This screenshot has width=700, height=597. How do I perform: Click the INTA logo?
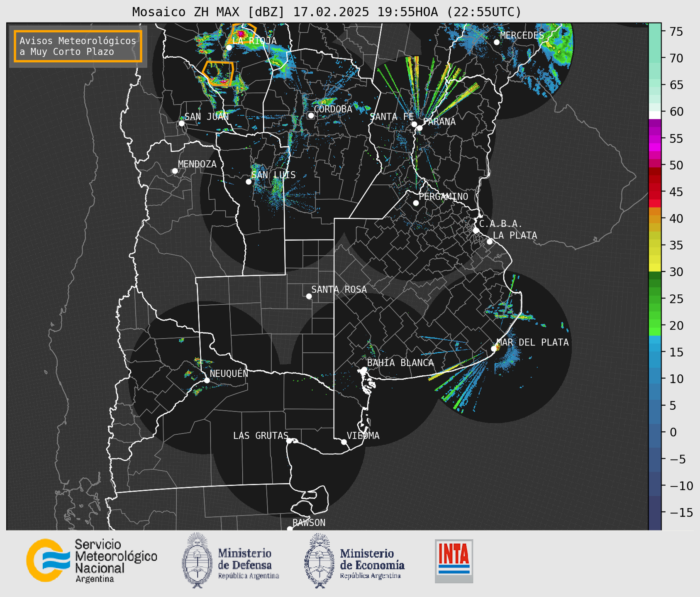[x=454, y=561]
